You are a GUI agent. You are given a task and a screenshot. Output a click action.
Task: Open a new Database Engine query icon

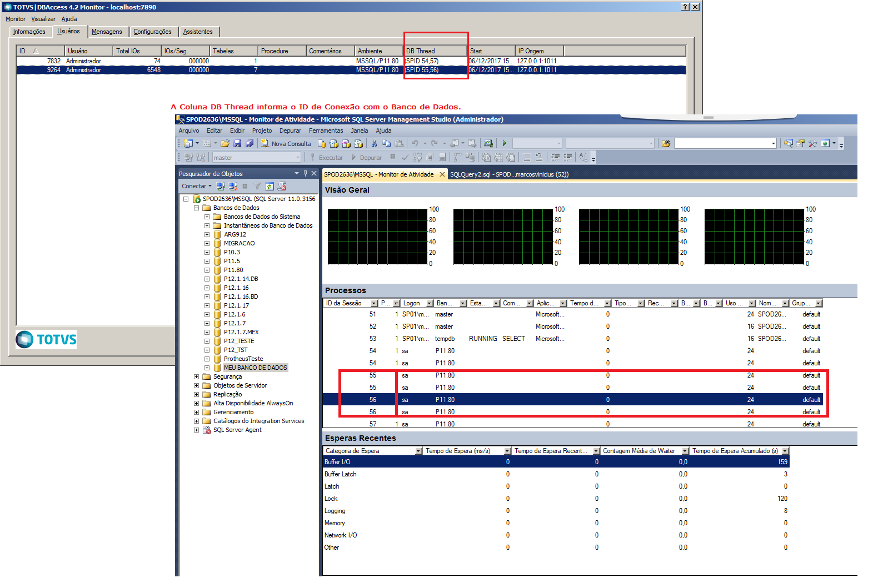coord(322,143)
